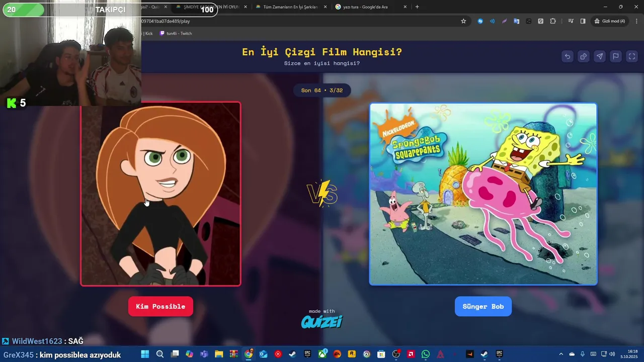
Task: Click the address bar URL ending in /play
Action: pos(166,21)
